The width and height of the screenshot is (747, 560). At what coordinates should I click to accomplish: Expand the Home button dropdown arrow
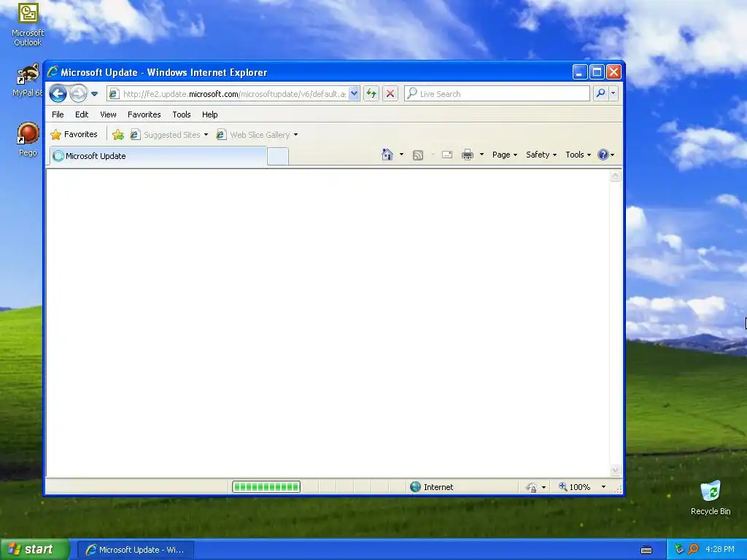401,155
